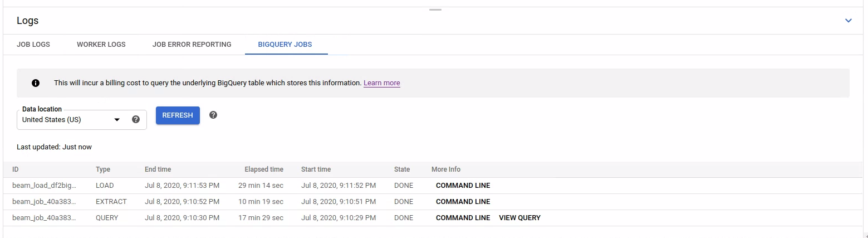The height and width of the screenshot is (238, 868).
Task: Click help icon inside Data location field
Action: pos(135,119)
